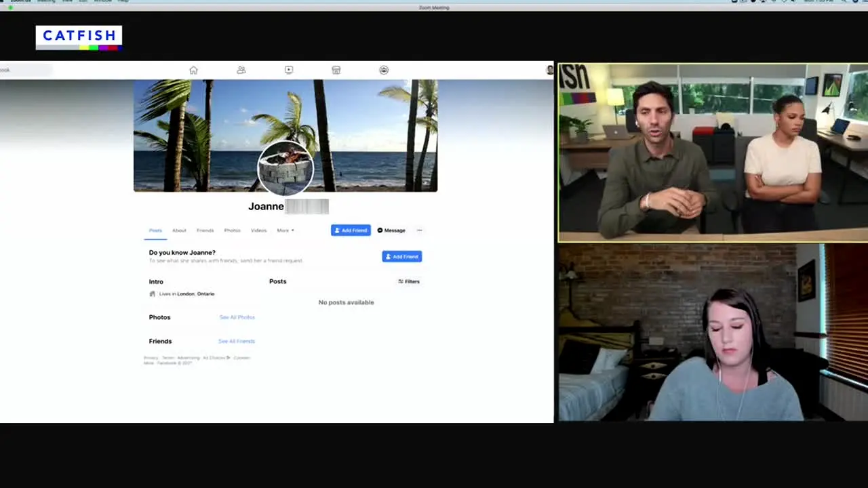Image resolution: width=868 pixels, height=488 pixels.
Task: Click the Facebook search field
Action: click(x=26, y=70)
